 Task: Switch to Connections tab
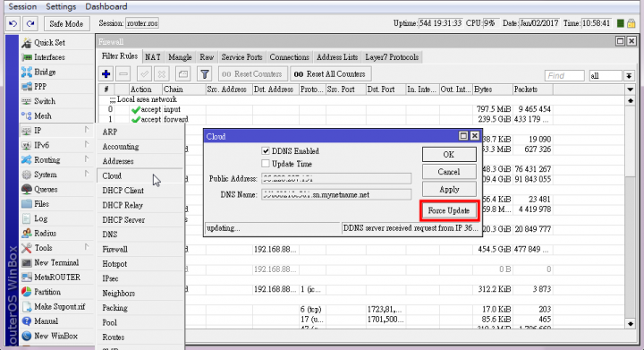[x=289, y=57]
